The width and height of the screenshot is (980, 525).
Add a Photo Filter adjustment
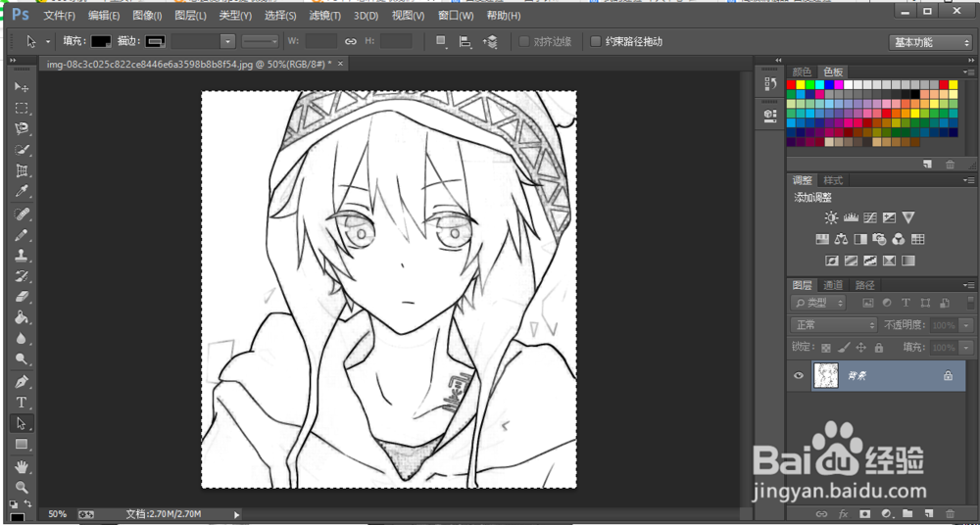tap(879, 239)
